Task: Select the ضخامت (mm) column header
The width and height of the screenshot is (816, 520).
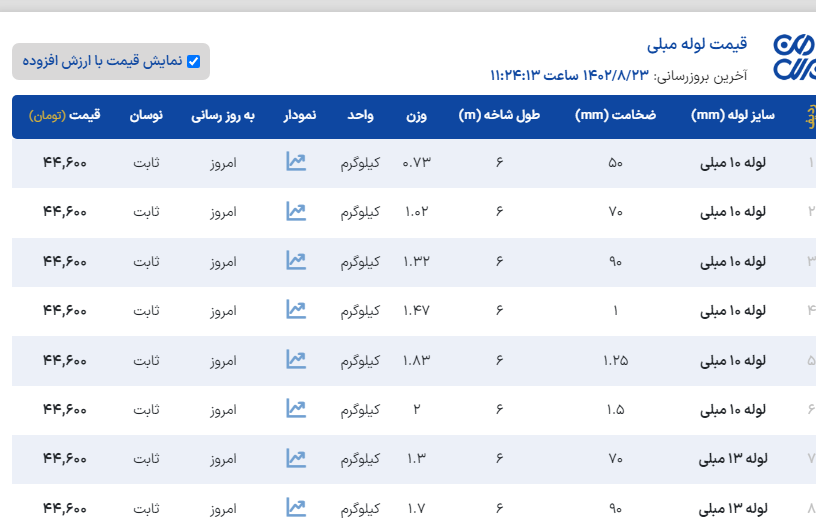Action: 615,115
